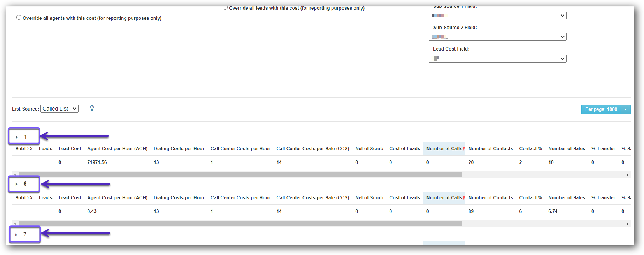Sort group 1 by Number of Calls
Viewport: 644px width, 255px height.
pos(444,149)
